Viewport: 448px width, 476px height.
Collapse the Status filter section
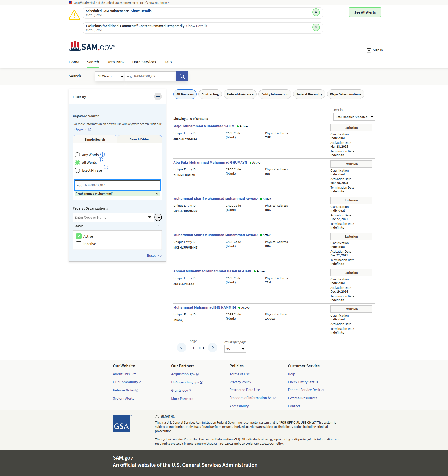pyautogui.click(x=159, y=225)
